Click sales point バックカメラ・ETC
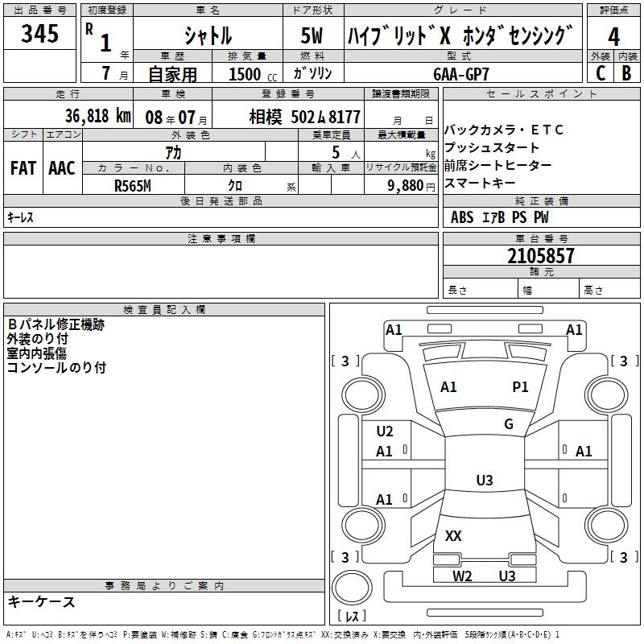Viewport: 644px width, 644px height. pos(504,130)
